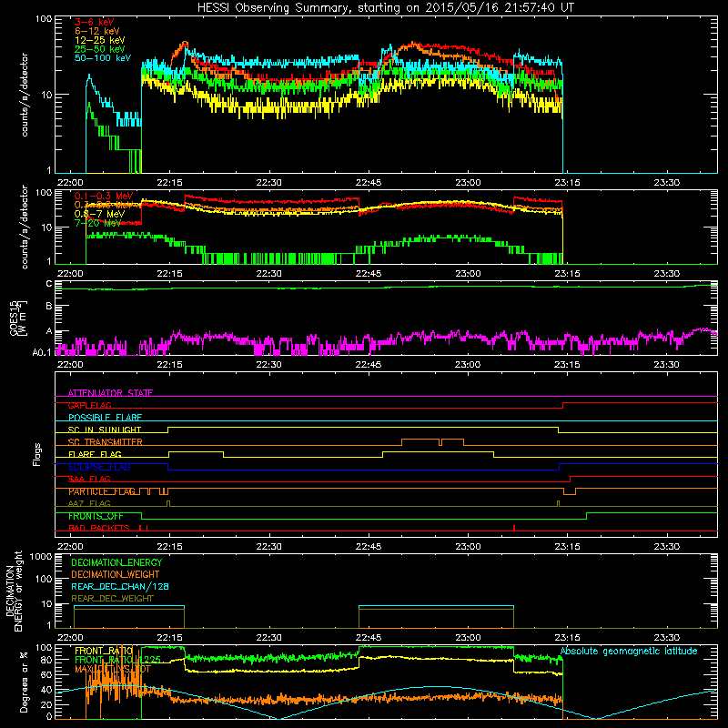
Task: Click the 23:30 tick label under the decimation panel
Action: (x=666, y=638)
